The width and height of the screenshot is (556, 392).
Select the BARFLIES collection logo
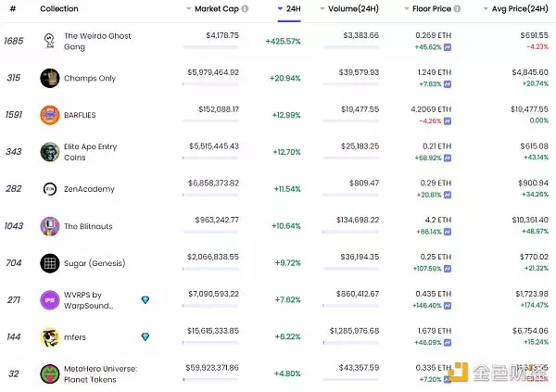(49, 115)
